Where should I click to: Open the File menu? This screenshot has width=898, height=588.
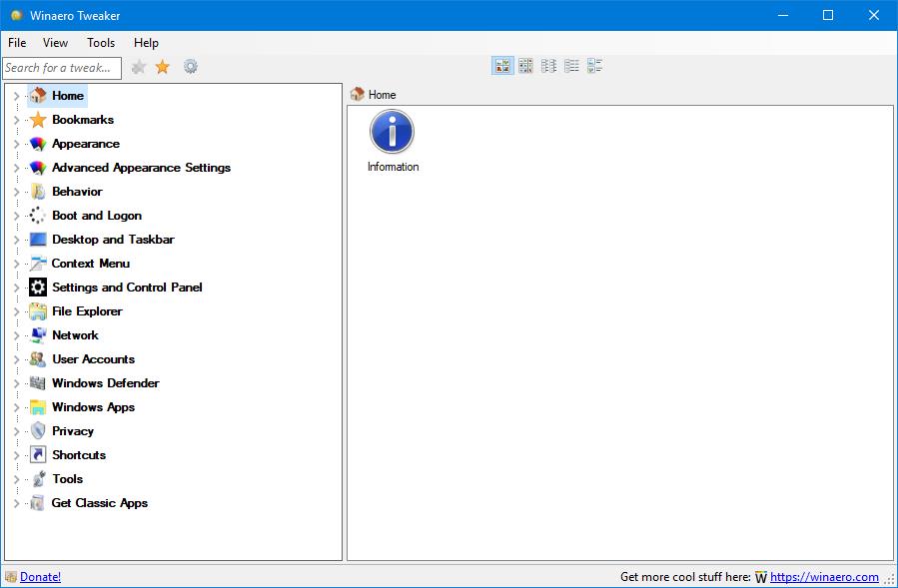point(17,43)
